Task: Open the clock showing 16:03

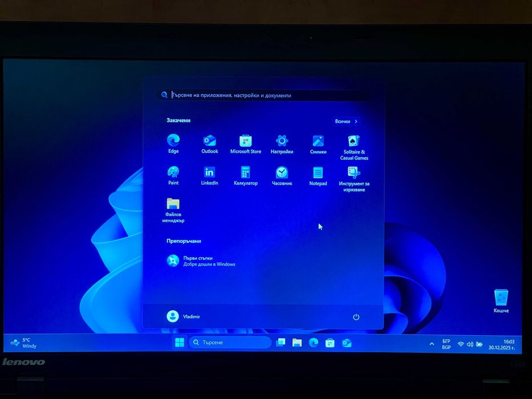Action: 501,345
